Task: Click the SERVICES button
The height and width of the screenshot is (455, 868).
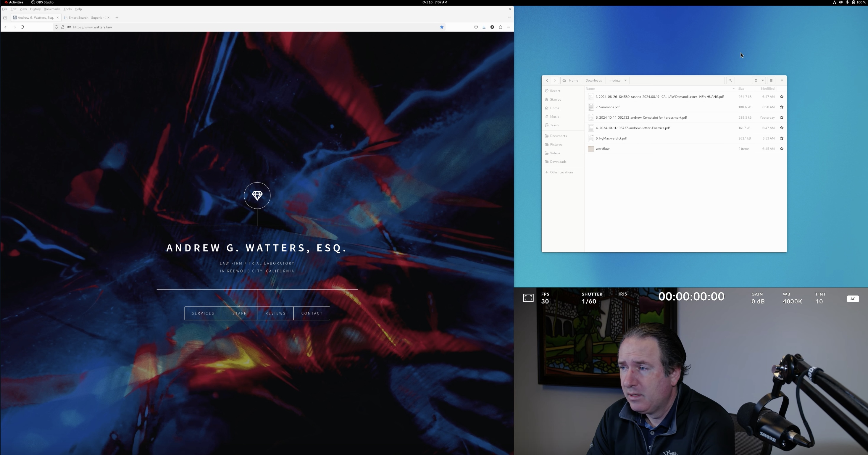Action: click(203, 313)
